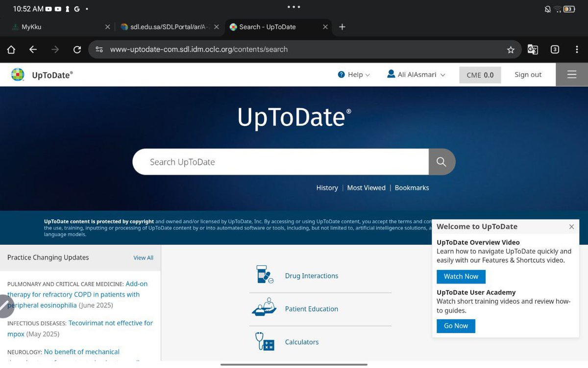Screen dimensions: 588x368
Task: Click the CME 0.0 button
Action: 480,75
